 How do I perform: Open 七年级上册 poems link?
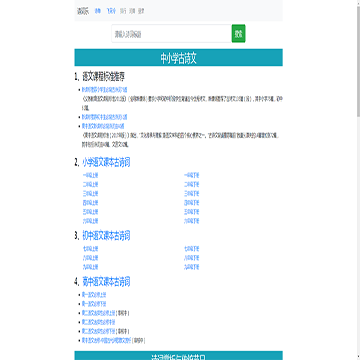[90, 249]
